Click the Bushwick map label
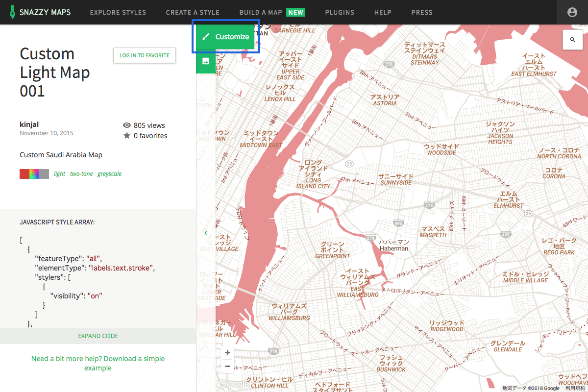The image size is (588, 392). point(392,364)
